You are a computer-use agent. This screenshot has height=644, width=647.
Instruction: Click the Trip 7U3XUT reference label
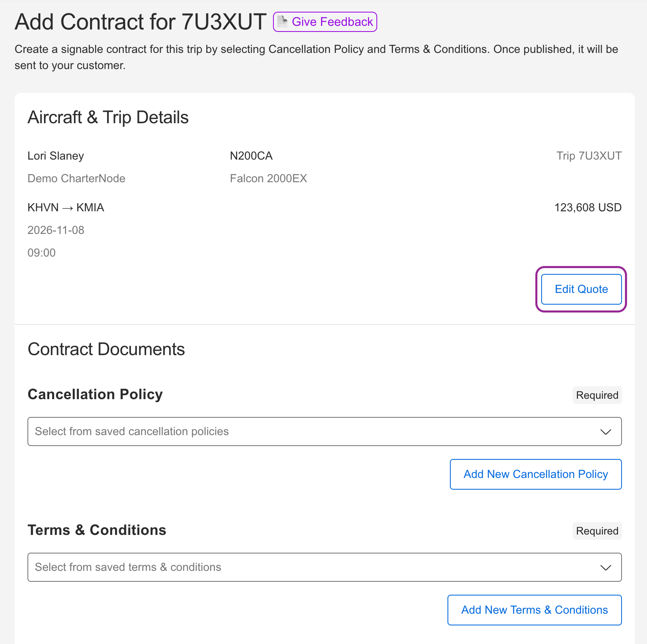(589, 156)
